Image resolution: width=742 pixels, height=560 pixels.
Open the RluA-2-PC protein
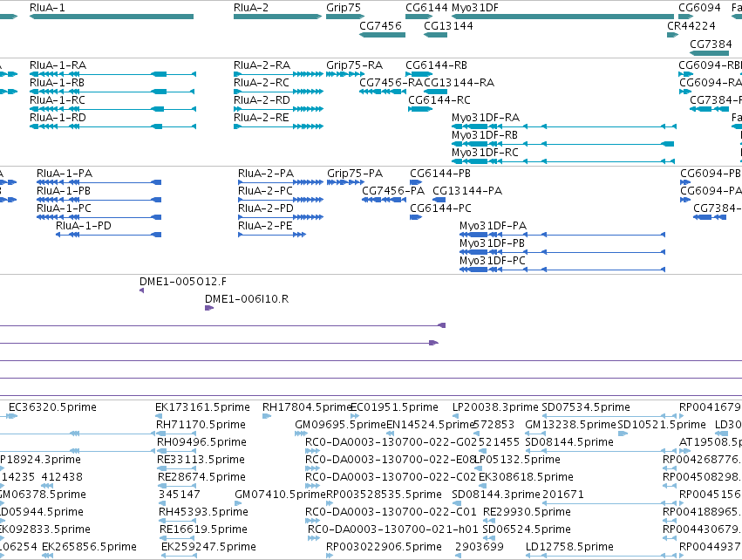[x=281, y=200]
